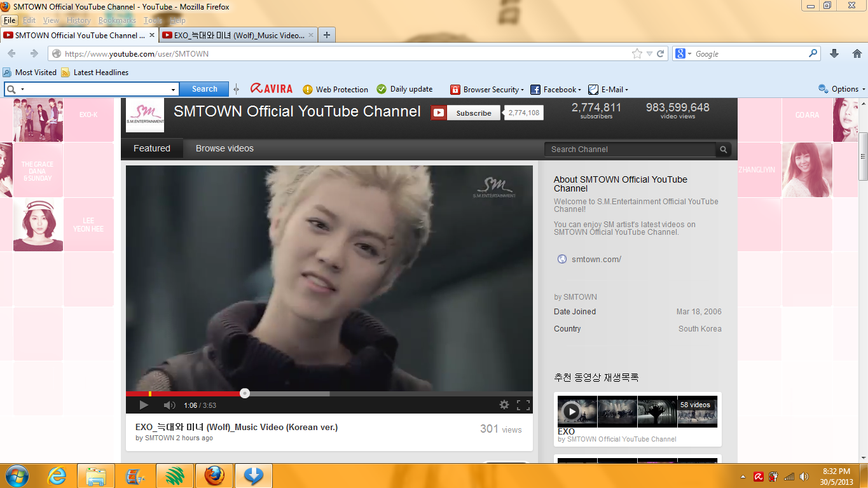Switch to the EXO Wolf Music Video tab
The image size is (868, 488).
click(x=238, y=36)
